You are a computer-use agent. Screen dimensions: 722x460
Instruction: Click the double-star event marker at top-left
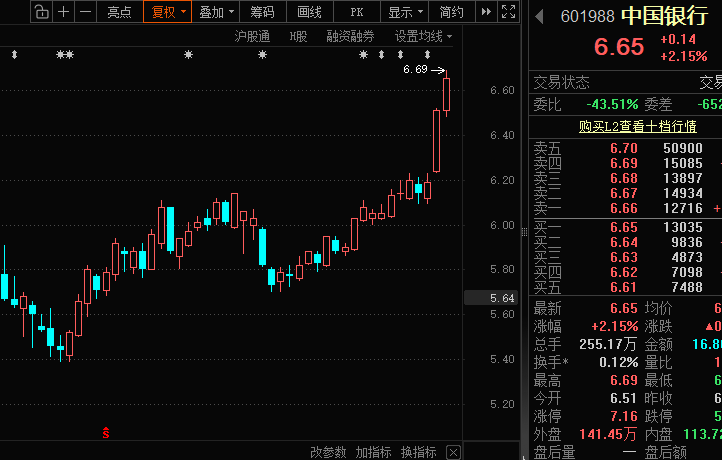click(65, 55)
